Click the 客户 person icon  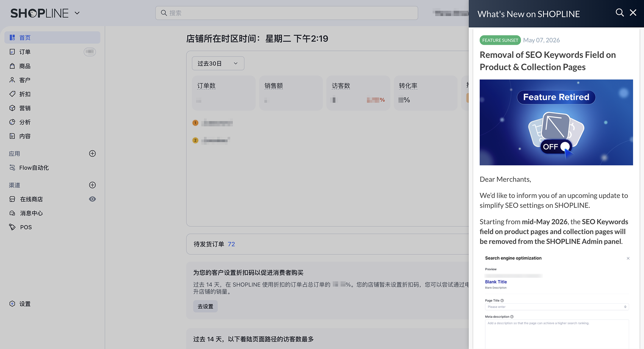pos(12,80)
